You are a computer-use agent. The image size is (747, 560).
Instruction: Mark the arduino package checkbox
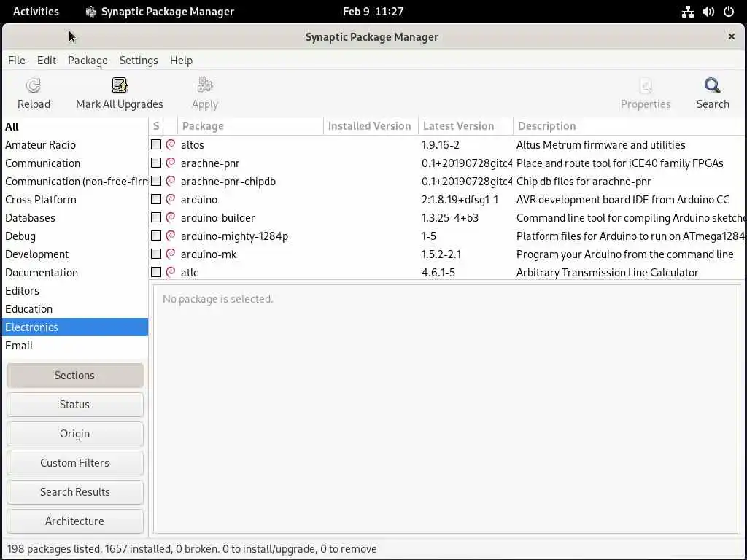[156, 199]
